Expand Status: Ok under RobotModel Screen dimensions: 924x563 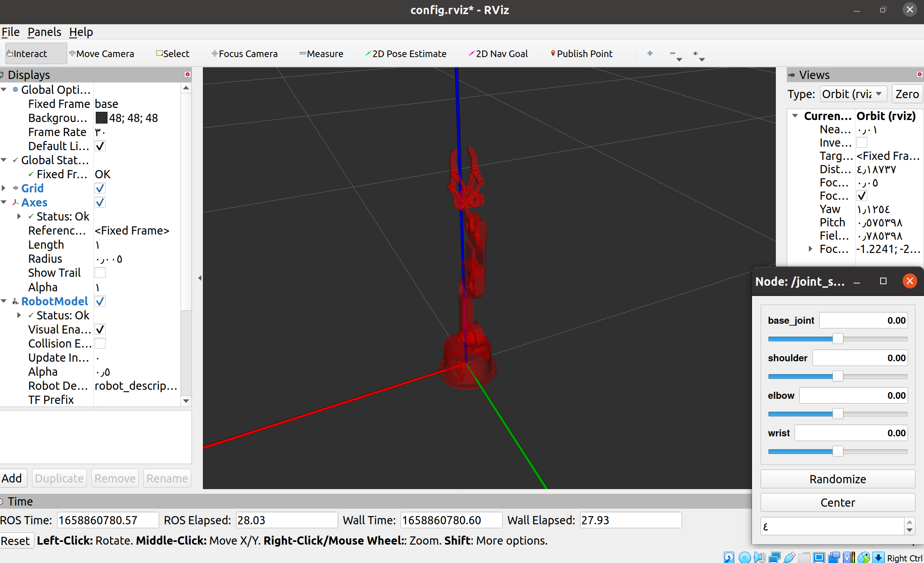pos(19,315)
